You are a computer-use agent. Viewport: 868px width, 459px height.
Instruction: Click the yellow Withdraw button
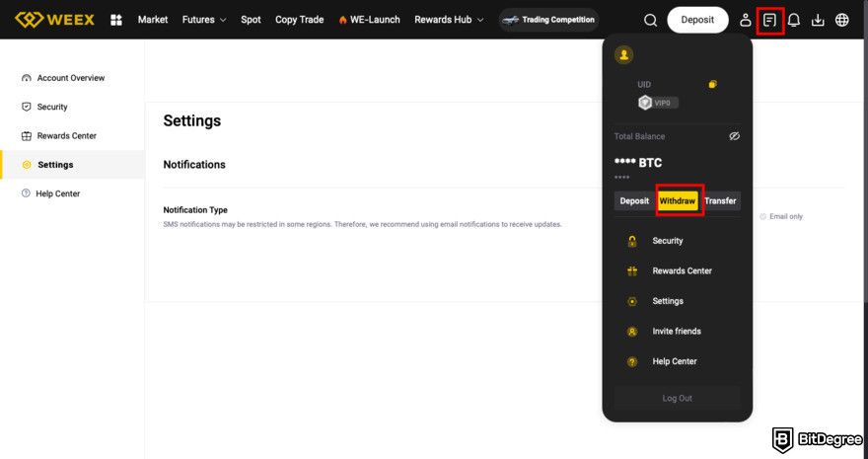(678, 201)
